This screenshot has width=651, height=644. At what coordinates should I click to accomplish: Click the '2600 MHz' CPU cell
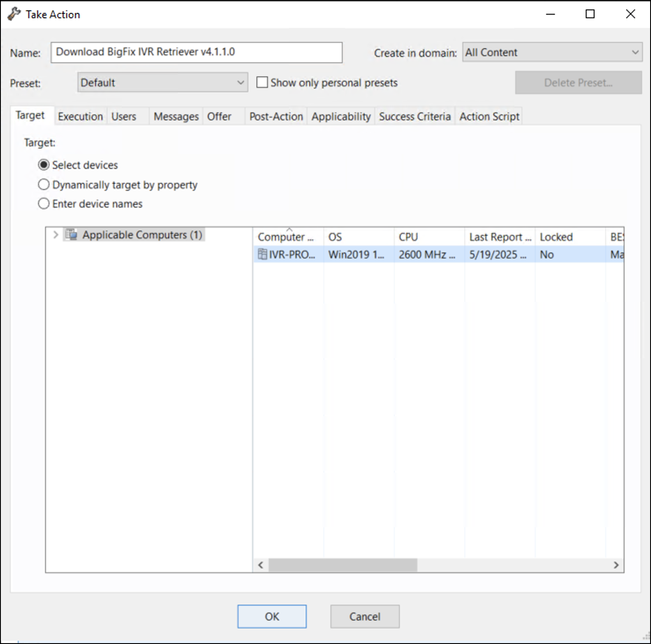pyautogui.click(x=429, y=255)
